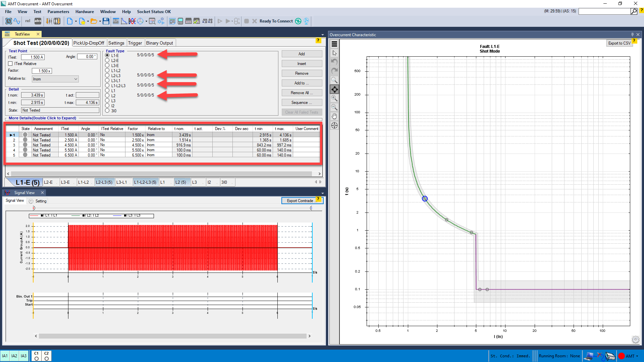Expand the open folder toolbar dropdown arrow

[x=100, y=21]
